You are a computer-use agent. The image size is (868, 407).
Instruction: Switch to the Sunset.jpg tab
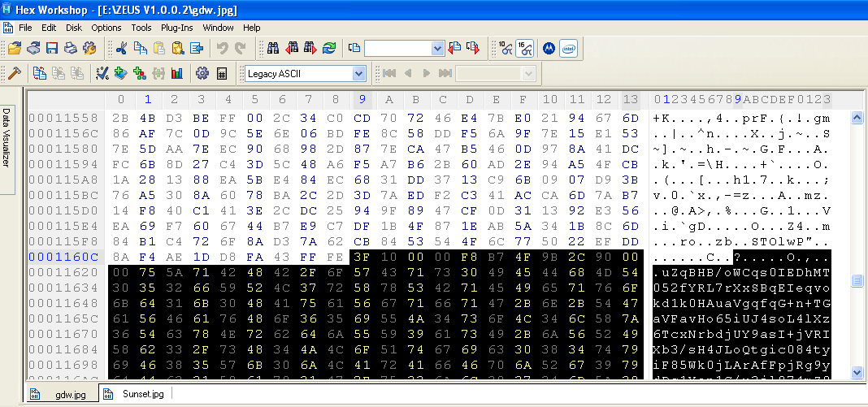[x=135, y=394]
